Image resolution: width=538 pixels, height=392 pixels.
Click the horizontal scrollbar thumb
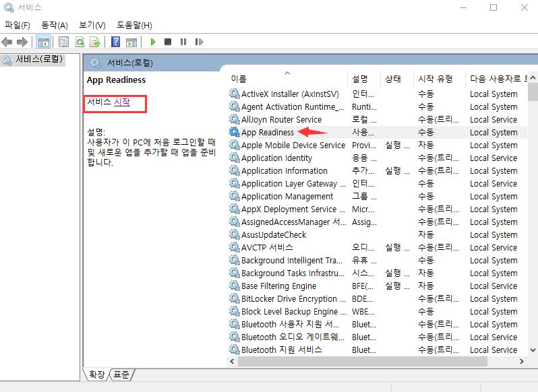click(x=363, y=361)
